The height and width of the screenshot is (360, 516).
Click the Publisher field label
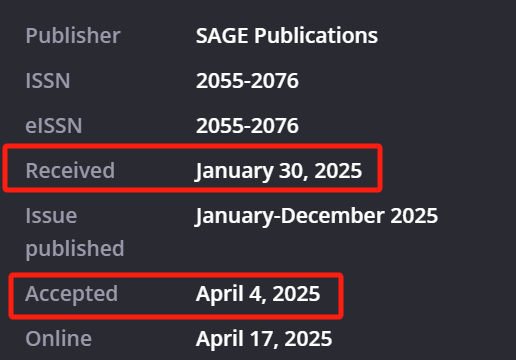pos(73,35)
